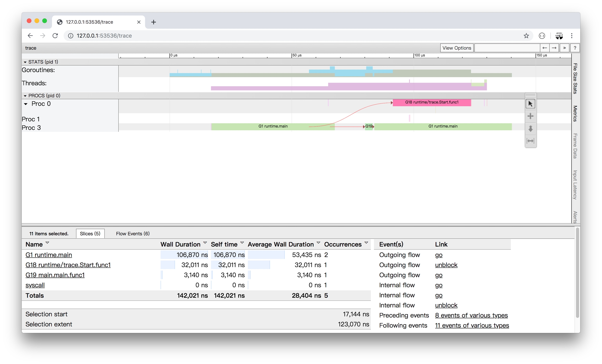Select the pointer selection tool
Screen dimensions: 602x364
pyautogui.click(x=530, y=104)
